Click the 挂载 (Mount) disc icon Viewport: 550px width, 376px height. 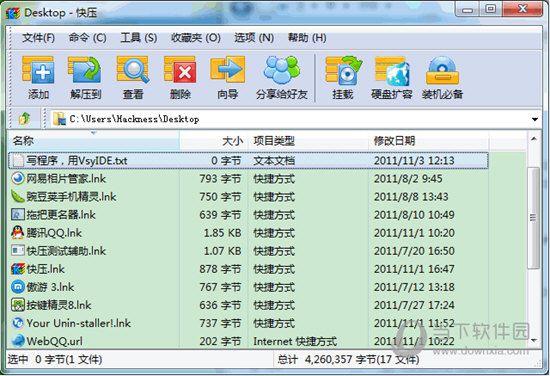point(343,70)
